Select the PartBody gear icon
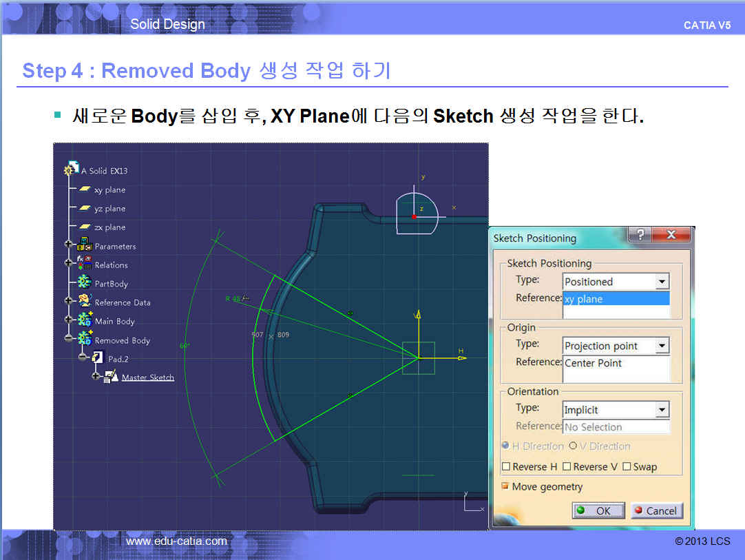Viewport: 745px width, 560px height. (85, 283)
